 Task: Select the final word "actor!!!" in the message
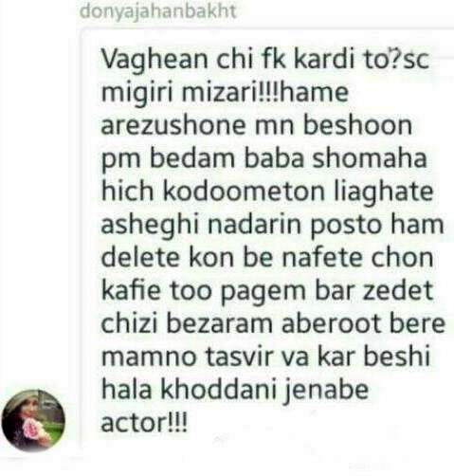point(144,423)
